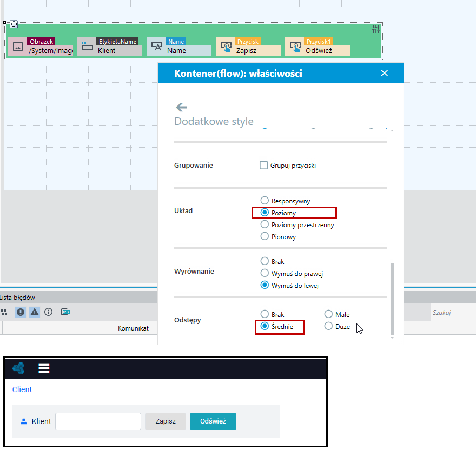Click the Szukaj search field
The image size is (476, 469).
[x=453, y=312]
